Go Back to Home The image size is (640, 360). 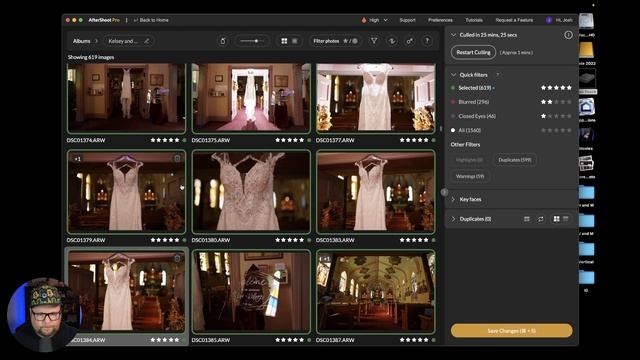click(x=151, y=20)
